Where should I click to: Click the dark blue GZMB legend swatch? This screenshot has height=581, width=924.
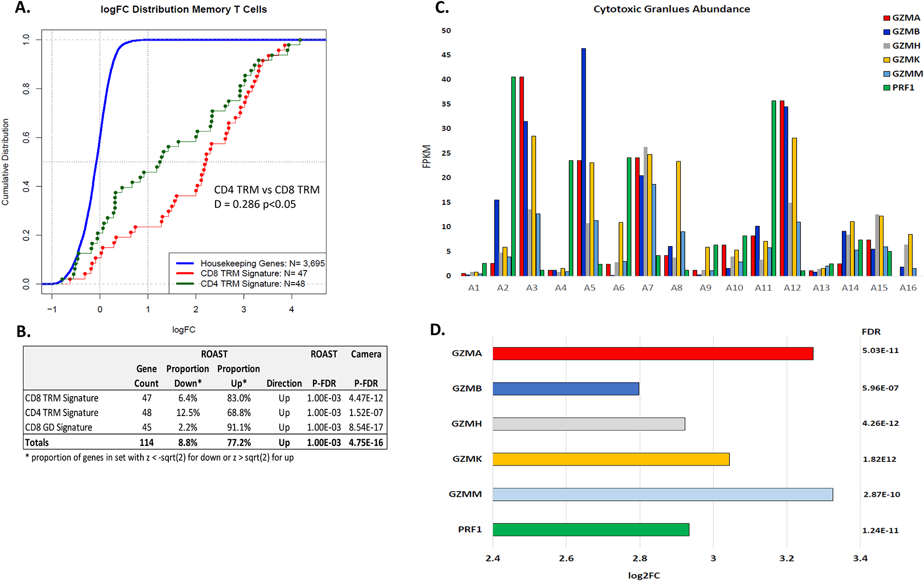(x=887, y=32)
